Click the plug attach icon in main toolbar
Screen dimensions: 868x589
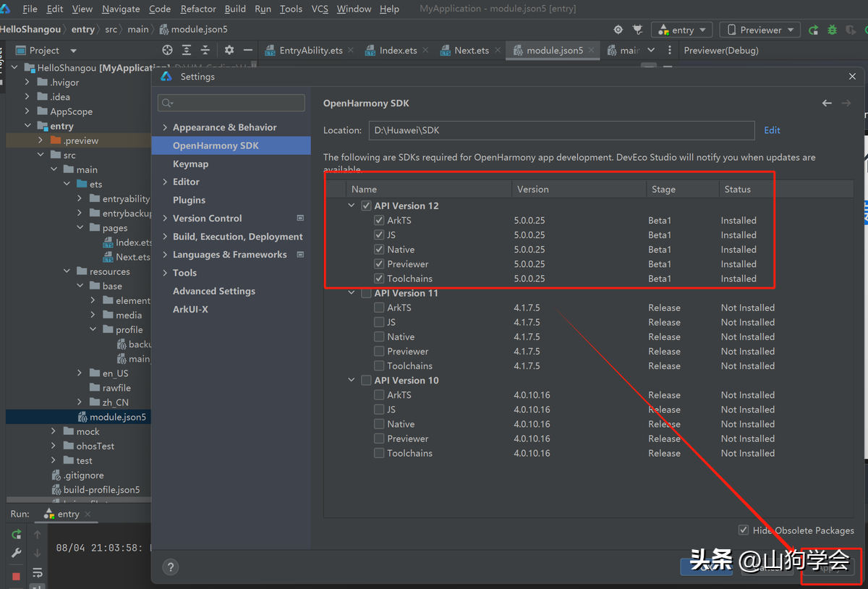(x=637, y=30)
